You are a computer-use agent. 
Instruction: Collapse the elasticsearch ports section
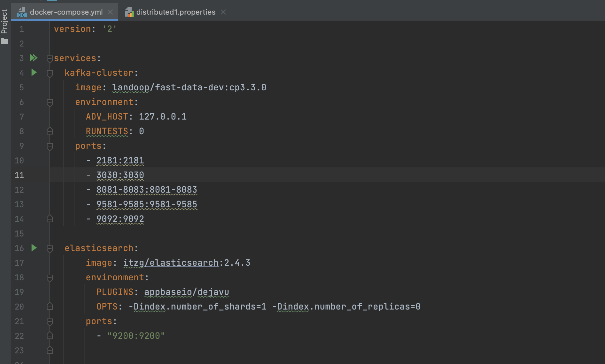click(49, 321)
